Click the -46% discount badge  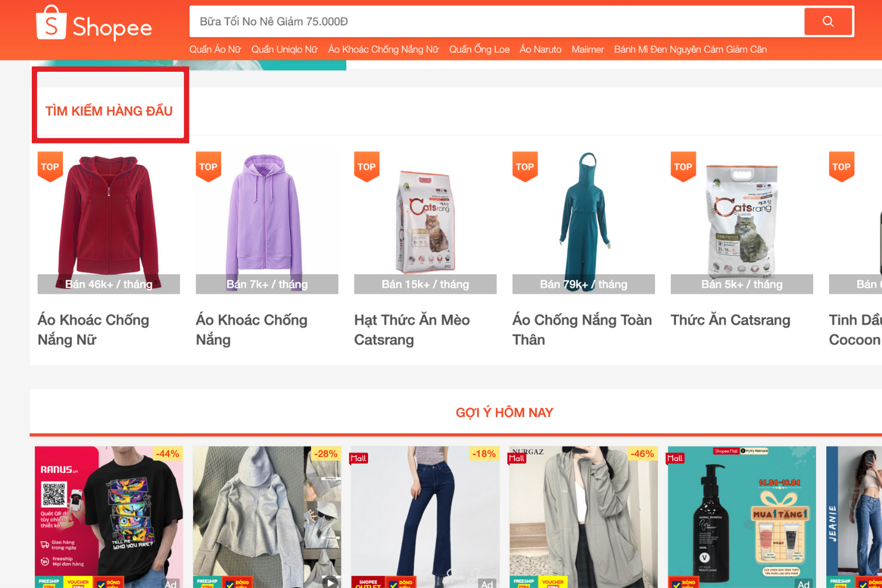tap(642, 454)
